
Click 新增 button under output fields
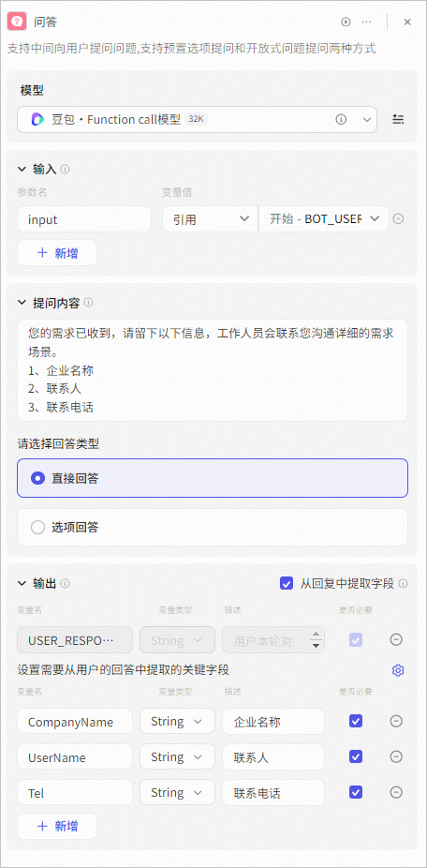coord(57,826)
